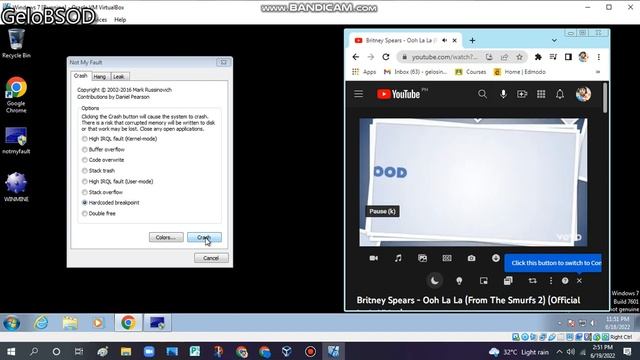Go back in Chrome

pyautogui.click(x=356, y=57)
